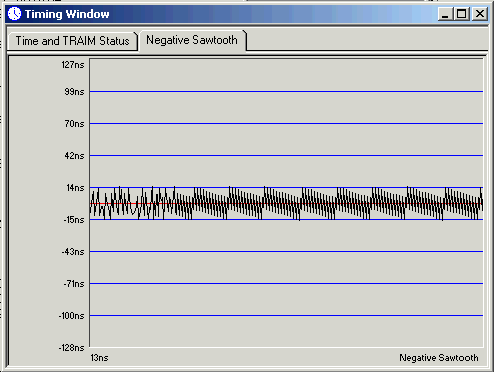Minimize the Timing Window

tap(445, 14)
